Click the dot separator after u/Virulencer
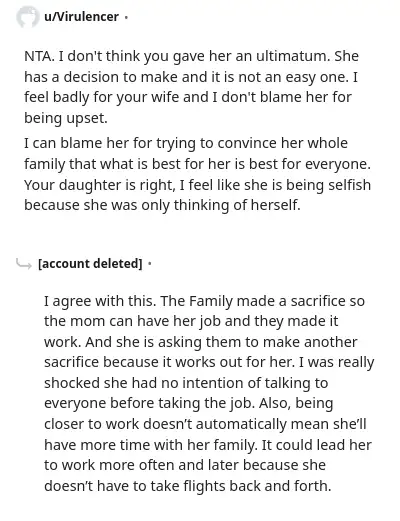Image resolution: width=400 pixels, height=521 pixels. point(126,17)
